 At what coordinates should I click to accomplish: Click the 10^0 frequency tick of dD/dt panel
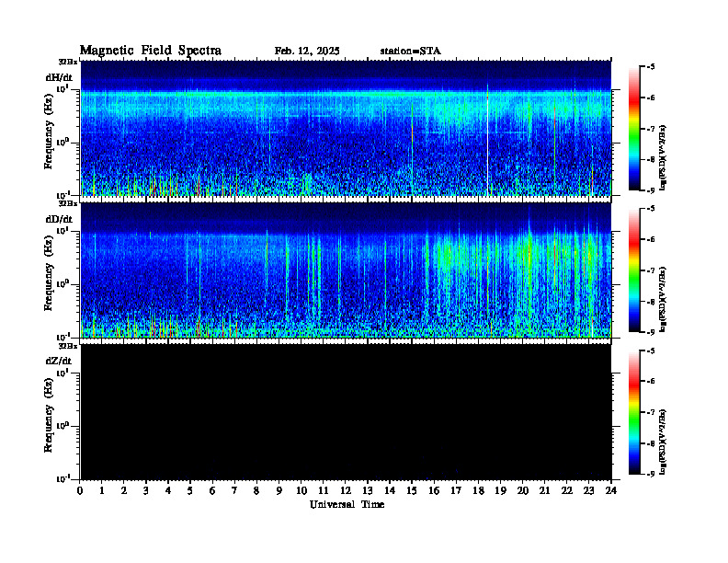[x=63, y=284]
